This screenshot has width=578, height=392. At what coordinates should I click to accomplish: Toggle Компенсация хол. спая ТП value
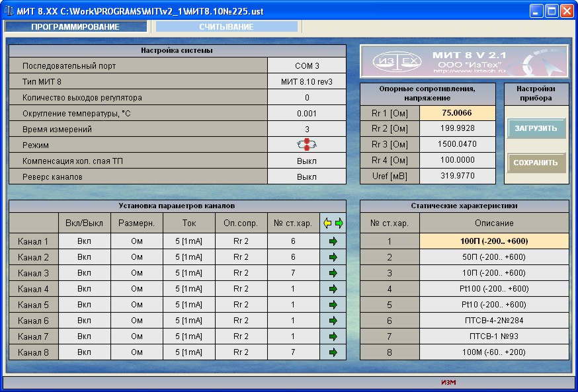(x=307, y=161)
